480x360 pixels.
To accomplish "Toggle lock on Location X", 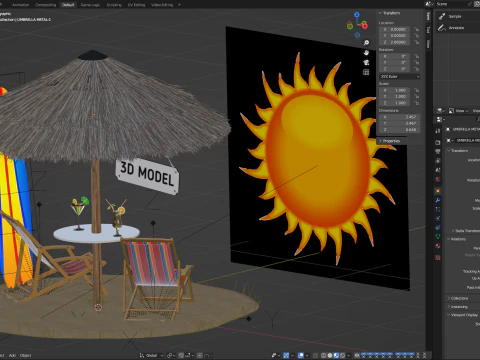I will (x=416, y=29).
